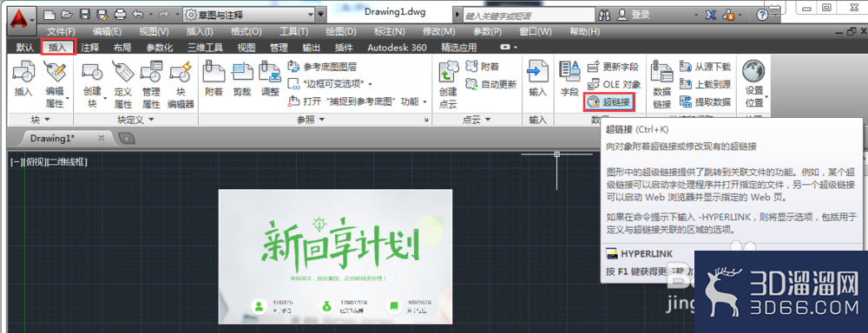
Task: Open the 格式(O) menu
Action: [247, 31]
